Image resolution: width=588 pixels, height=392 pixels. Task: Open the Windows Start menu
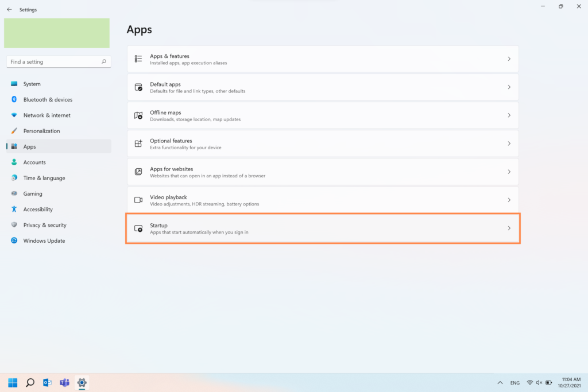13,382
